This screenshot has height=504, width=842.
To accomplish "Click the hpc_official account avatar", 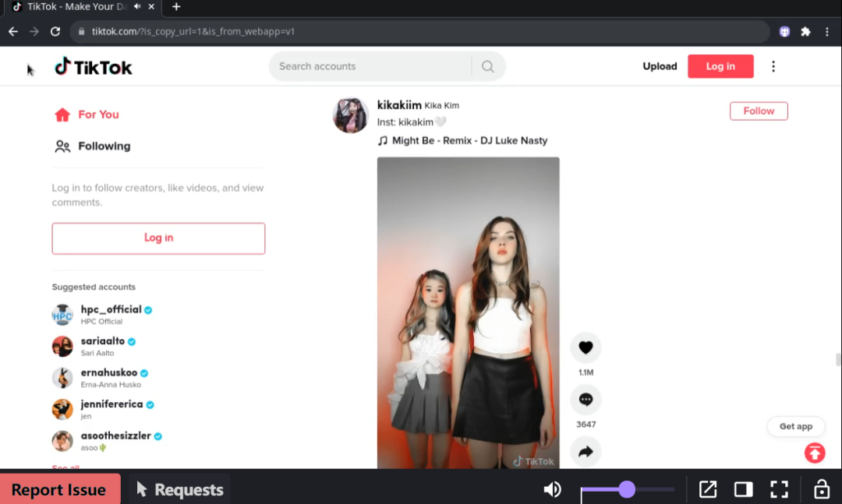I will click(62, 315).
